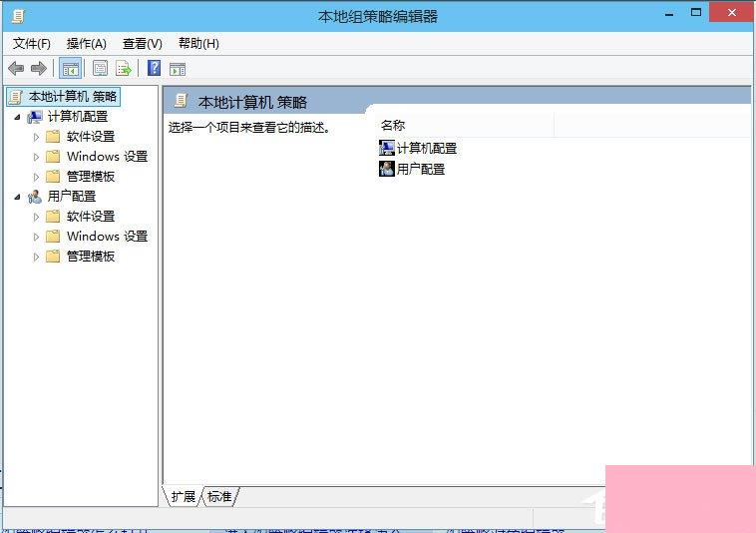Screen dimensions: 756x533
Task: Toggle the show/hide console tree icon
Action: [x=71, y=69]
